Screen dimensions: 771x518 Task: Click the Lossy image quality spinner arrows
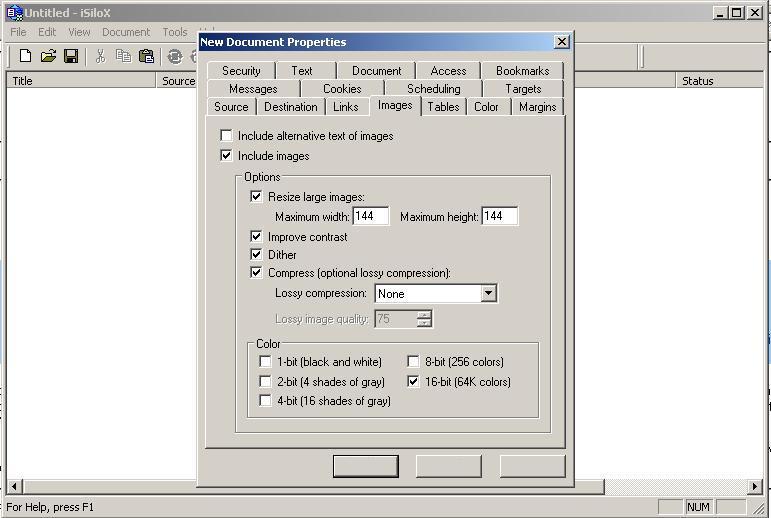424,319
